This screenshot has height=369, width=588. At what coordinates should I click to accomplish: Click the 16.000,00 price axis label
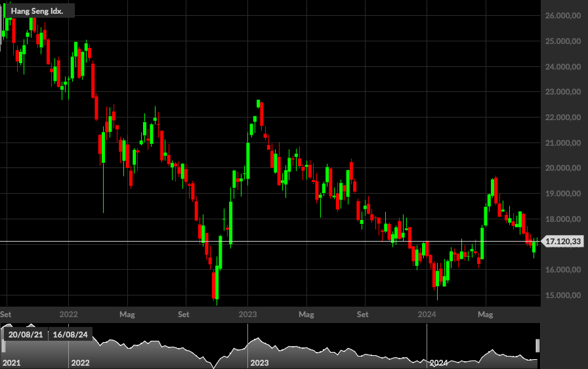pos(563,269)
